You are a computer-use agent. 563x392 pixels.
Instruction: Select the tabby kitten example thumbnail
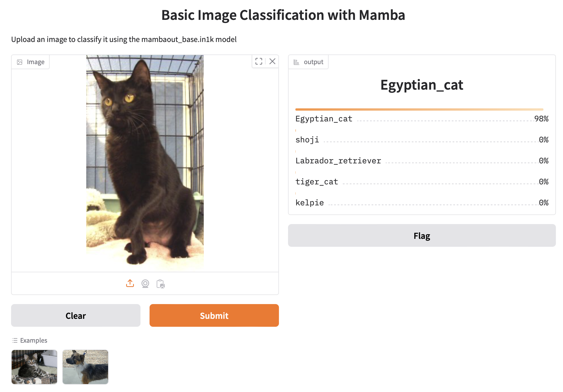34,367
